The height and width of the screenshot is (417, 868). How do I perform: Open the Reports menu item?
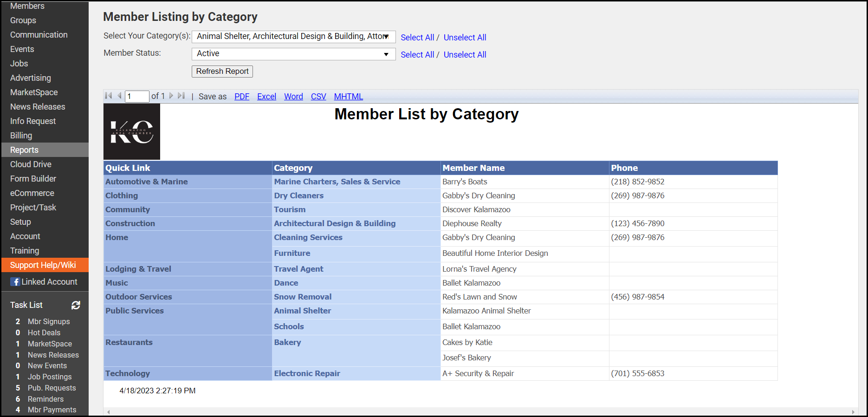pyautogui.click(x=25, y=150)
